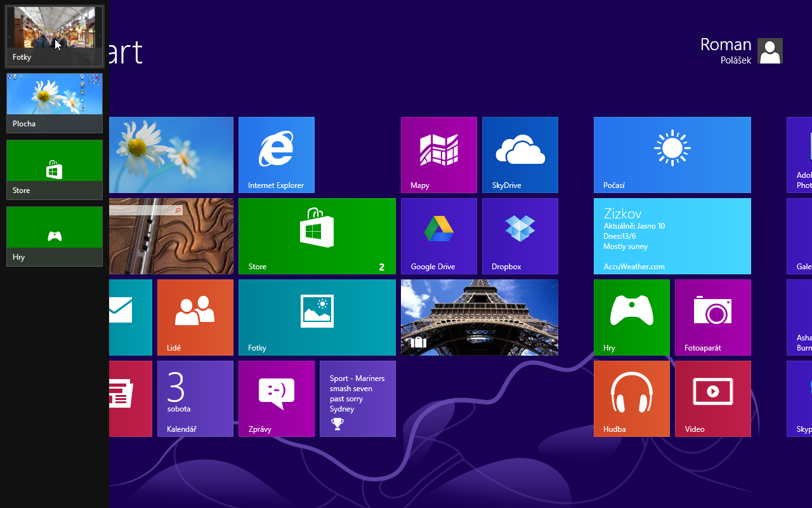This screenshot has height=508, width=812.
Task: Open the red news tile
Action: (x=131, y=399)
